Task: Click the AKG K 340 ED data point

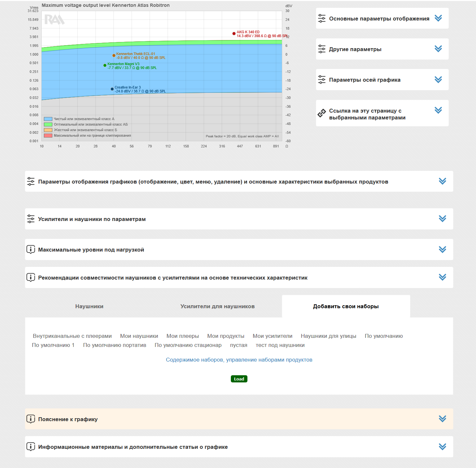Action: pos(234,34)
